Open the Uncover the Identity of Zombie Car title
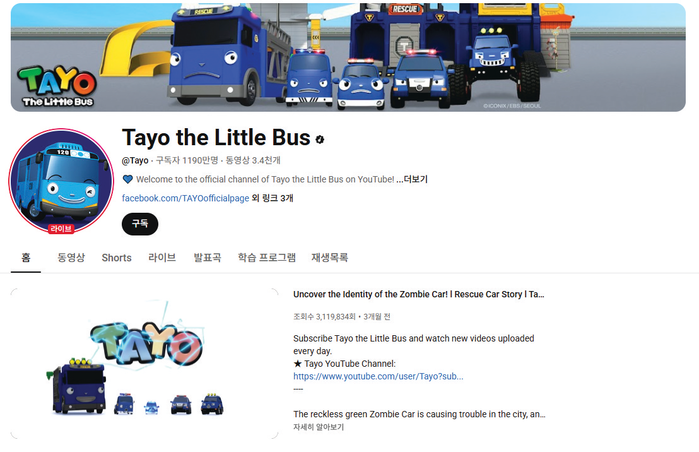699x452 pixels. point(419,294)
